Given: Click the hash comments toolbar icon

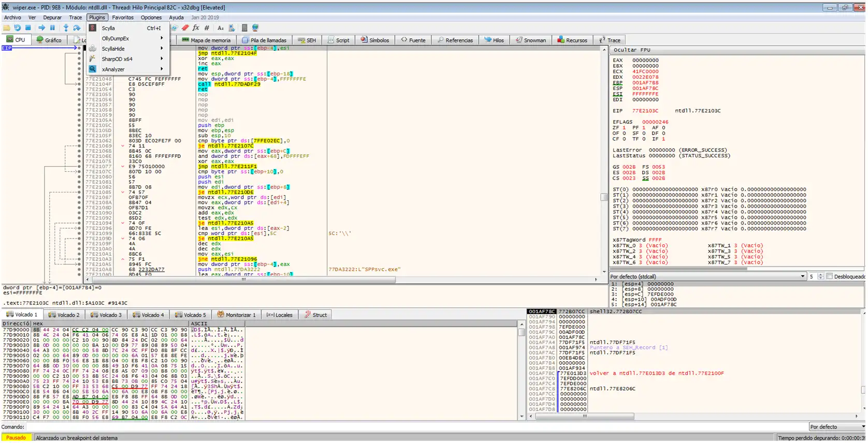Looking at the screenshot, I should click(x=207, y=28).
